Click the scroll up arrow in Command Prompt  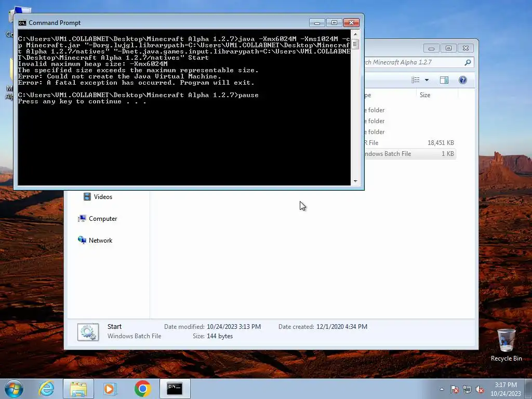[x=355, y=34]
